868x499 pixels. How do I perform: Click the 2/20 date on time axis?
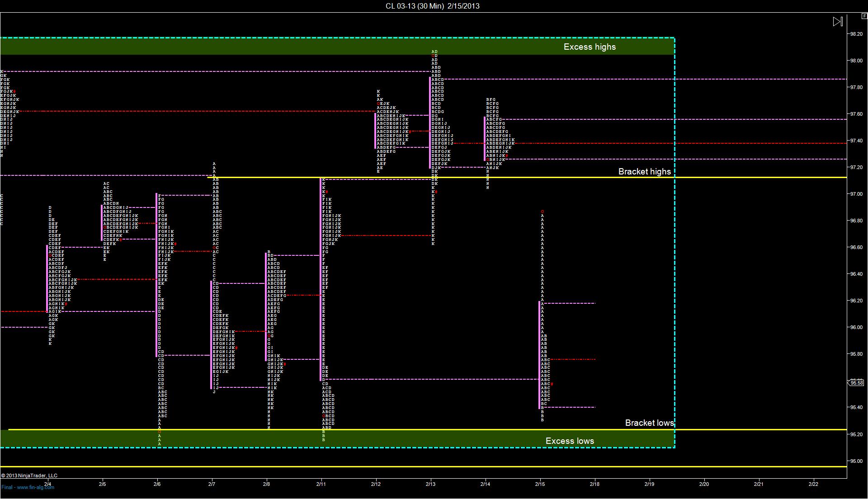tap(704, 484)
